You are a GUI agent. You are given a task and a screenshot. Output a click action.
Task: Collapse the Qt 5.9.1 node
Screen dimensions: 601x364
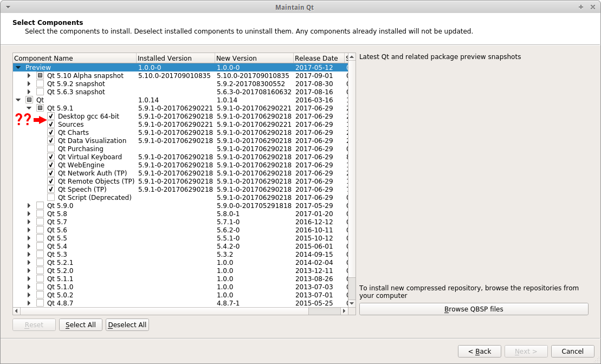(29, 108)
